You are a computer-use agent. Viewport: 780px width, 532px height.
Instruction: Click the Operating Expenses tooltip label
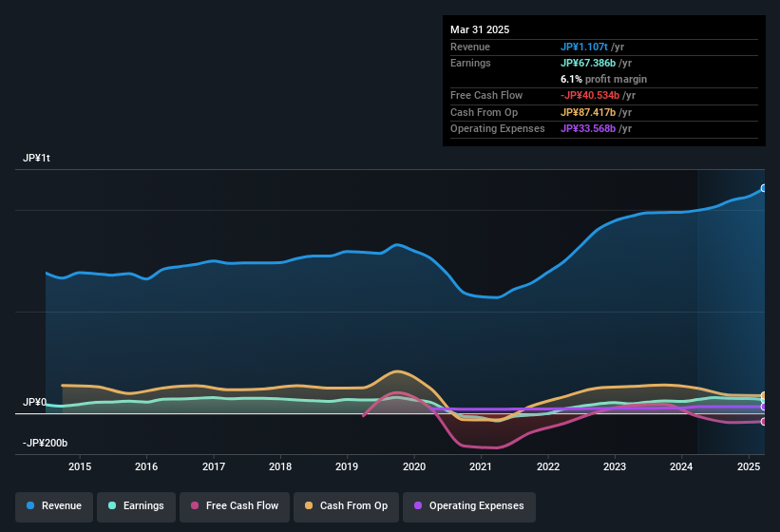click(498, 129)
